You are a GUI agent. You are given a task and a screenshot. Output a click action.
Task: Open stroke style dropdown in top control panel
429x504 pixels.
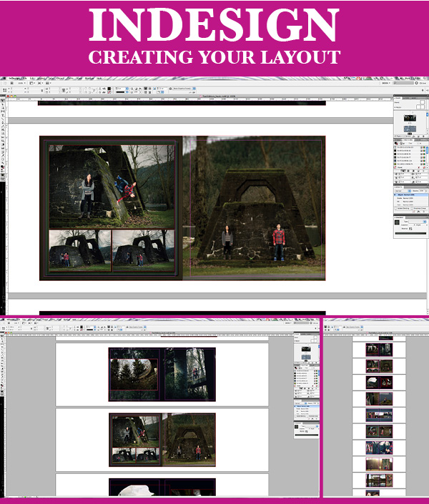point(127,92)
